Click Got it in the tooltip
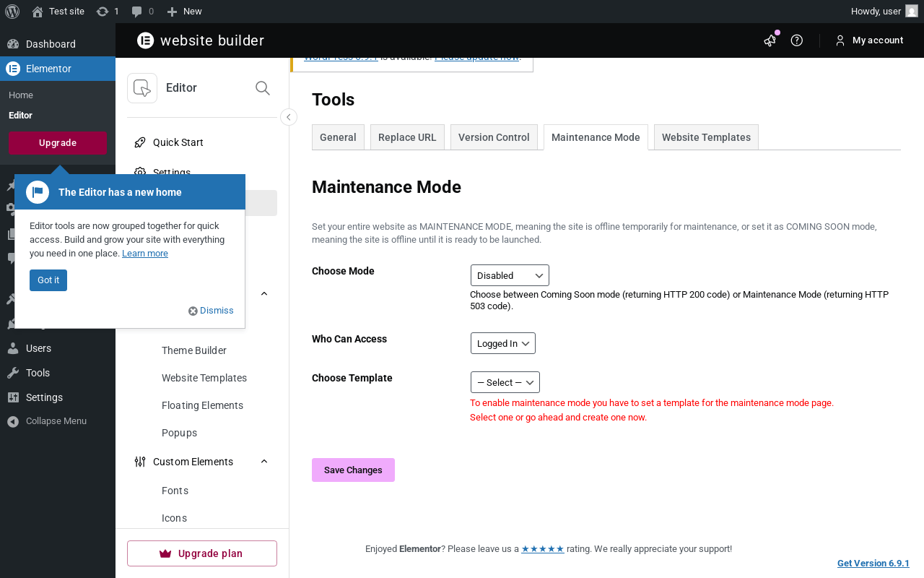The height and width of the screenshot is (578, 924). tap(48, 280)
